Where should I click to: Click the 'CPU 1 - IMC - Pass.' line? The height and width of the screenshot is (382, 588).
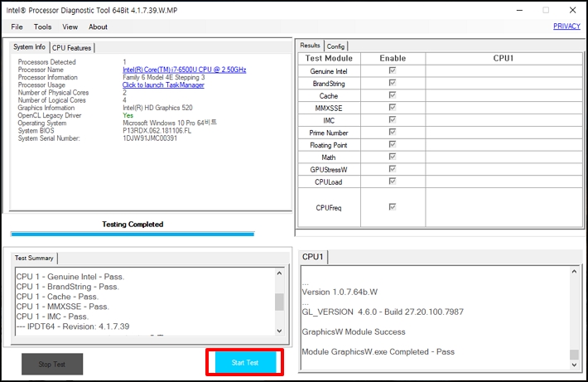(52, 317)
